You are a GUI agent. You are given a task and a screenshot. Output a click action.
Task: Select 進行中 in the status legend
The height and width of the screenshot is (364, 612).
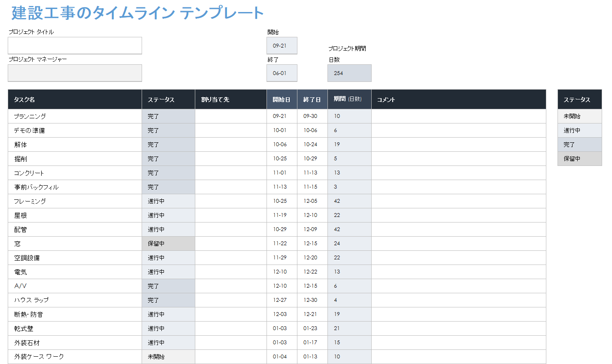tap(580, 130)
